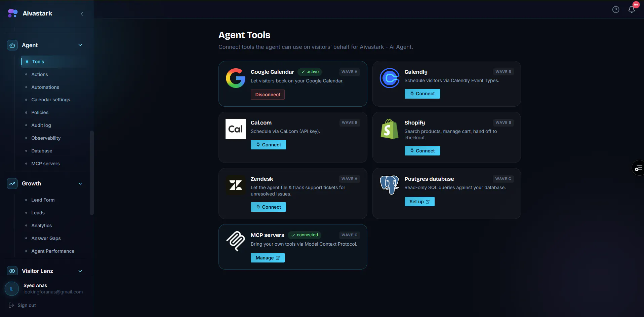
Task: Click the Syed Anas account name
Action: 35,285
